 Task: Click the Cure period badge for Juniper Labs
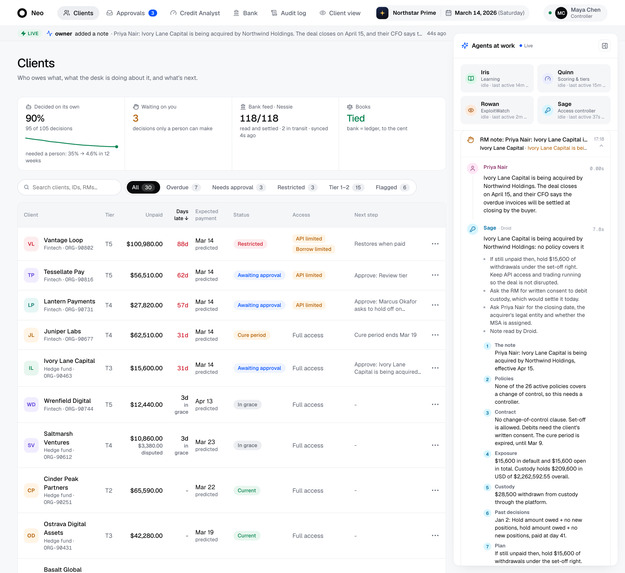[x=252, y=335]
